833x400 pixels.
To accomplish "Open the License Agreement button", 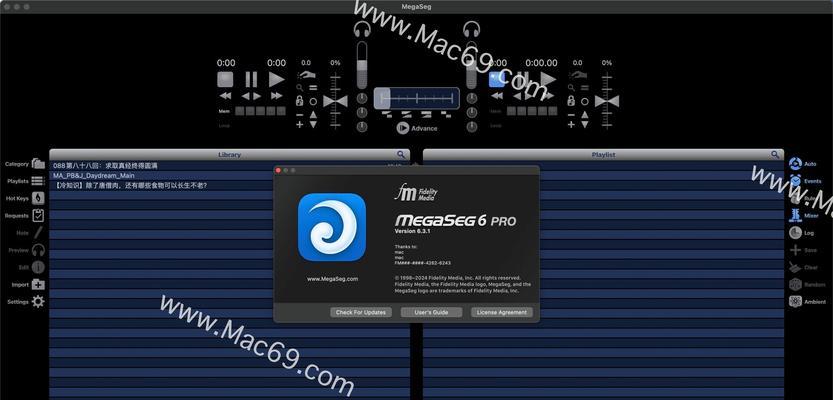I will coord(502,312).
